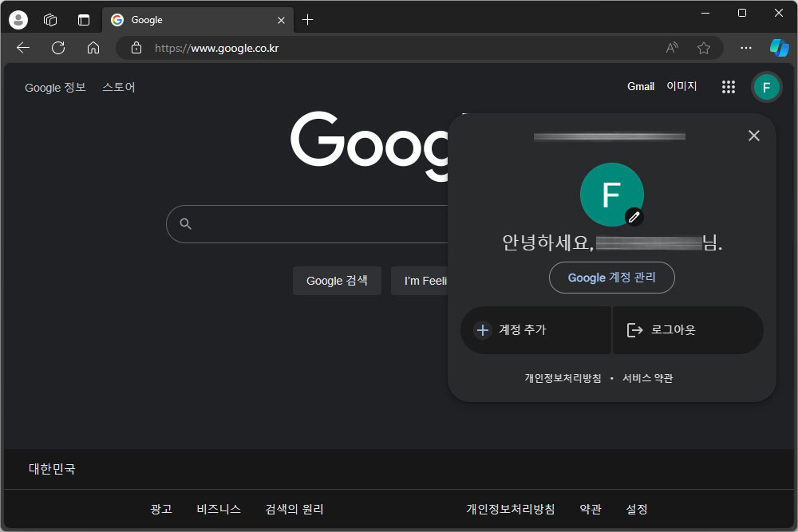Open 약관 footer link
Viewport: 798px width, 532px height.
click(591, 509)
